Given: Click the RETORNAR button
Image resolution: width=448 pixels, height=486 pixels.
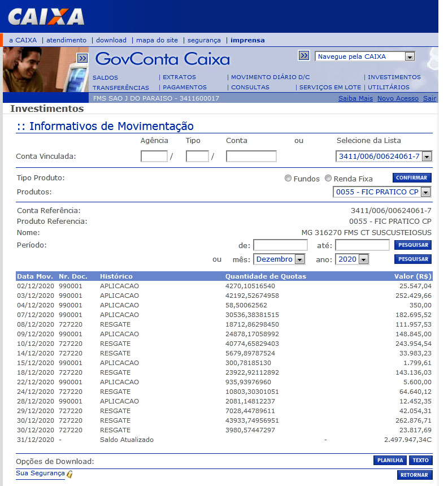Looking at the screenshot, I should click(414, 475).
